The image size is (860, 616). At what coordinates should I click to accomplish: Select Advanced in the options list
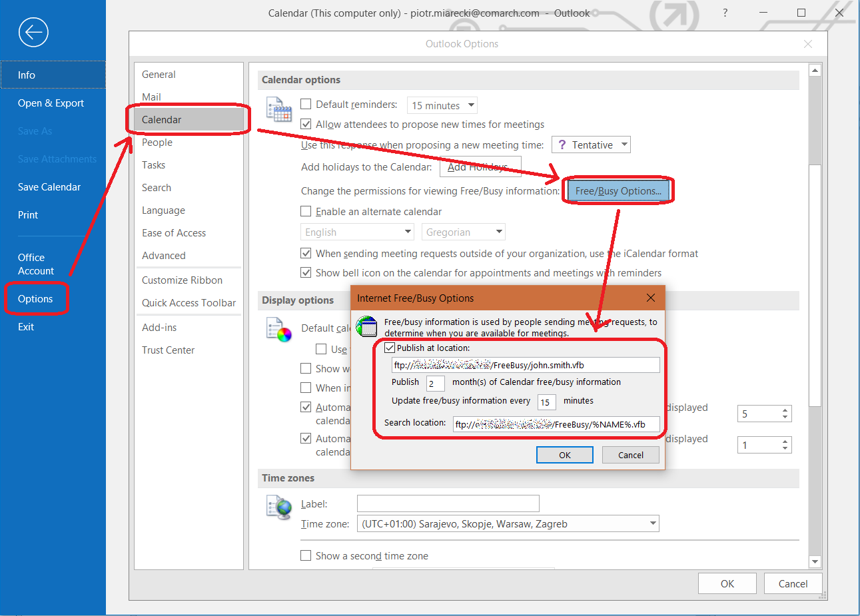coord(189,256)
